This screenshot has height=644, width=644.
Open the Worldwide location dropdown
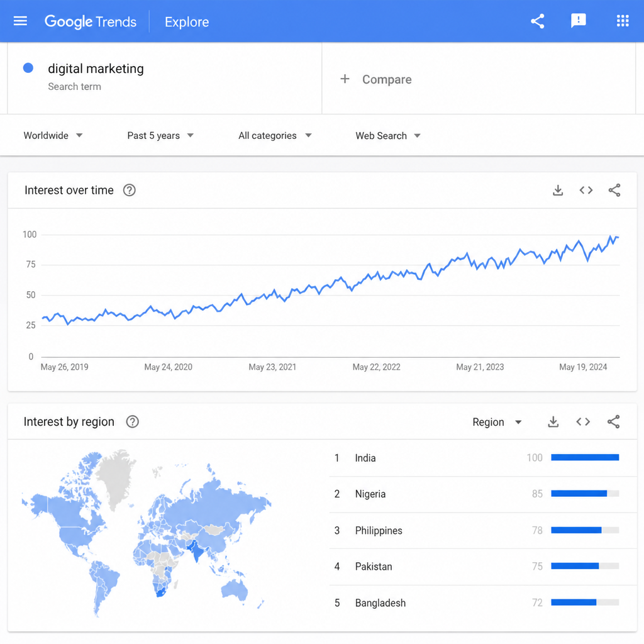pyautogui.click(x=53, y=136)
